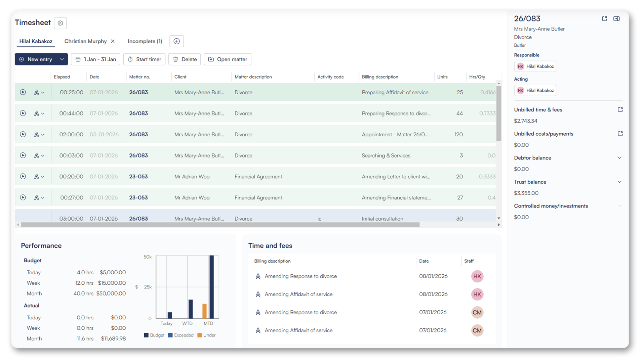Expand the Trust balance section
644x364 pixels.
coord(619,182)
